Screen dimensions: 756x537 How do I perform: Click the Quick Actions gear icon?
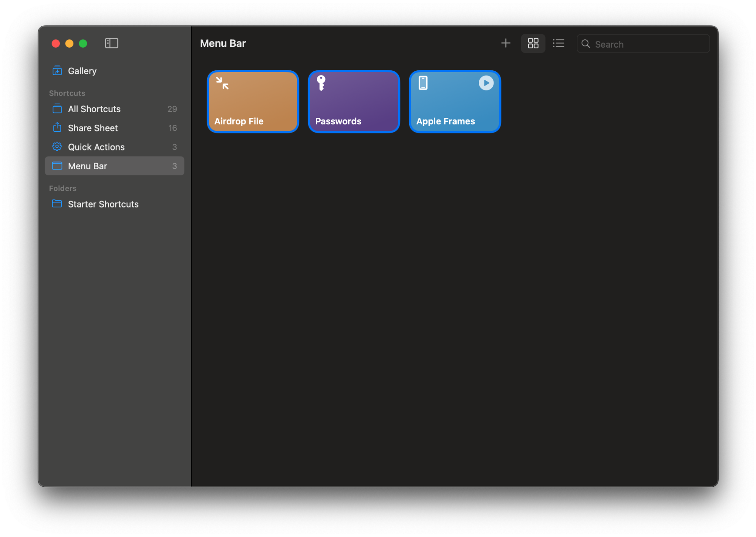pos(57,147)
